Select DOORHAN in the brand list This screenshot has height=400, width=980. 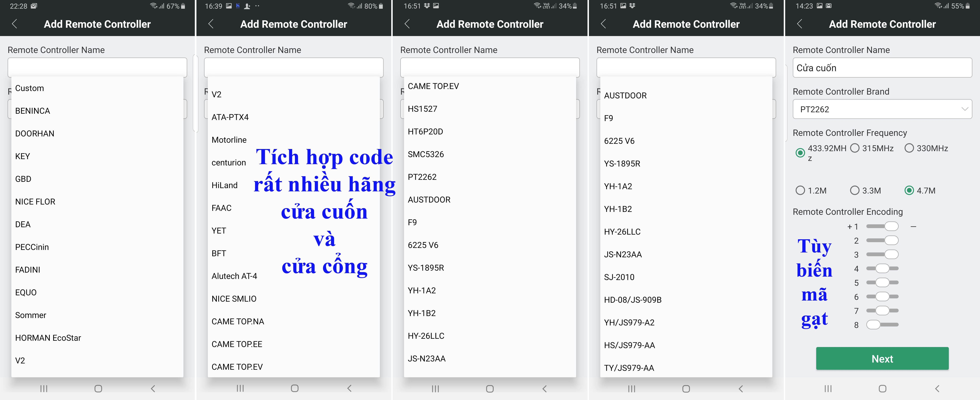97,134
